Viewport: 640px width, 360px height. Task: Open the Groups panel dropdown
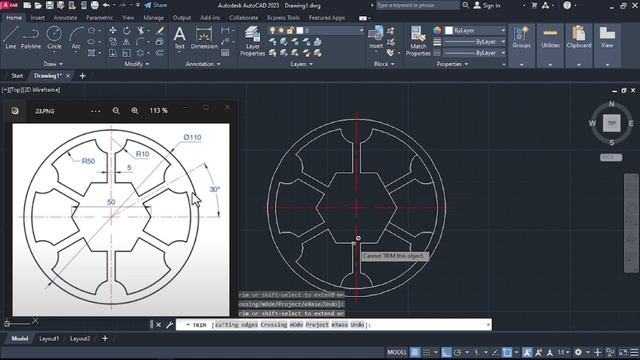[x=522, y=64]
